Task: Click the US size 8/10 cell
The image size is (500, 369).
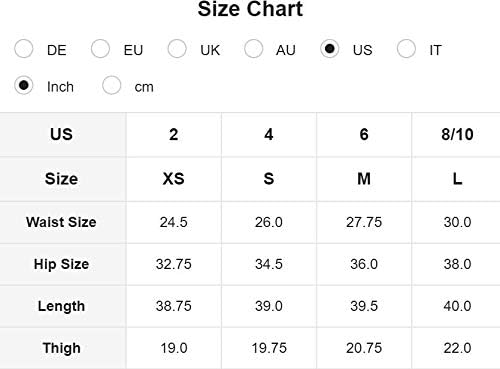Action: (456, 134)
